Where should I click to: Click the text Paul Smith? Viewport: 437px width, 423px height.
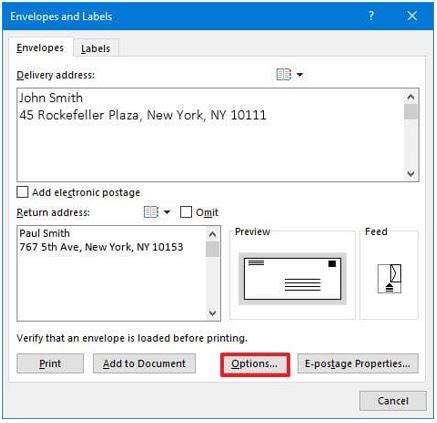click(45, 233)
